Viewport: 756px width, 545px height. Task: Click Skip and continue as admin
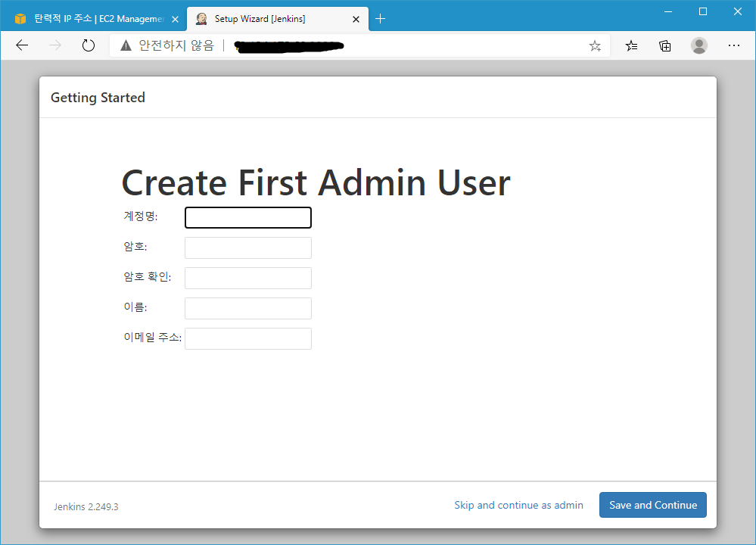tap(518, 505)
